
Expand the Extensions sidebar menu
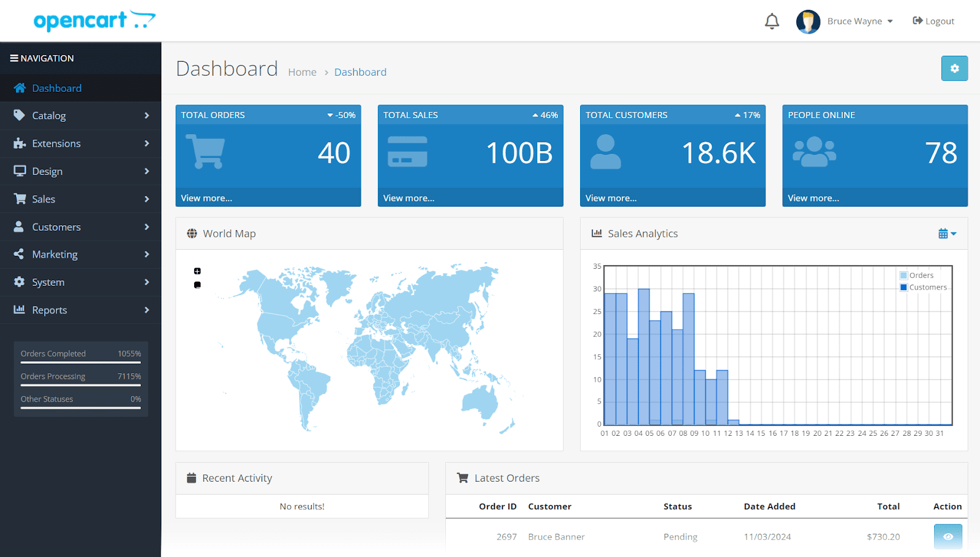tap(56, 143)
